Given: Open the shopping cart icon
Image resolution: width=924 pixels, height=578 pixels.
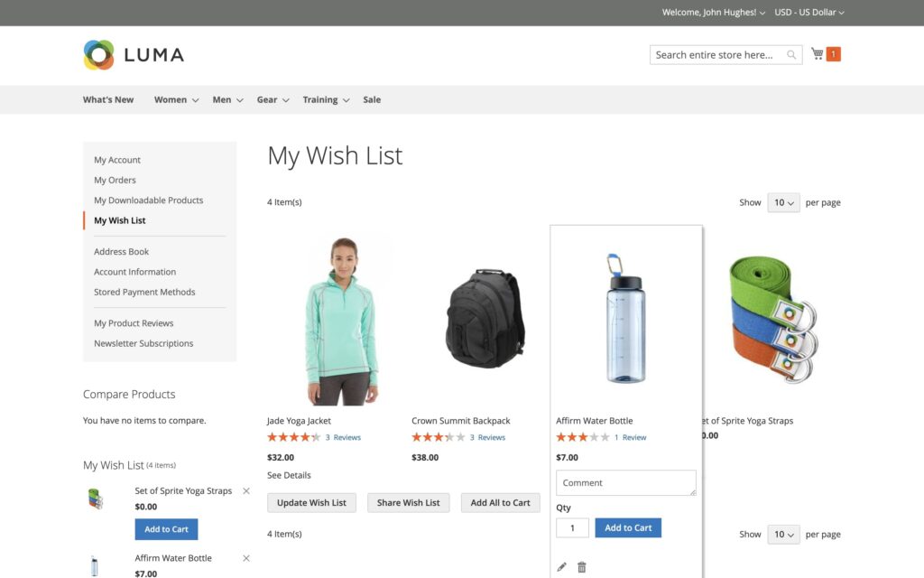Looking at the screenshot, I should click(x=817, y=53).
